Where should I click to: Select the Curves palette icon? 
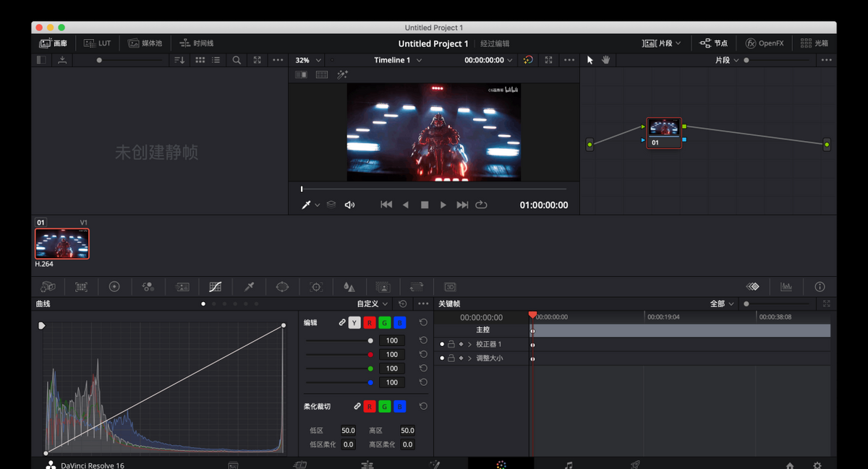(x=216, y=287)
